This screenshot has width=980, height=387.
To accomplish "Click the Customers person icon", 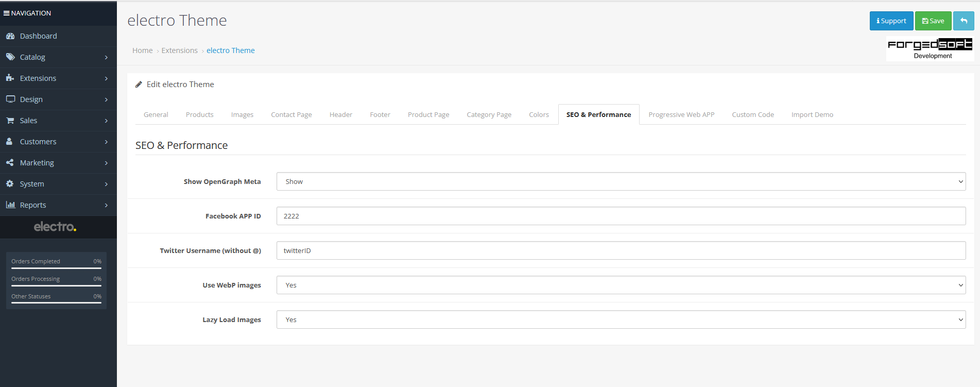I will coord(10,142).
